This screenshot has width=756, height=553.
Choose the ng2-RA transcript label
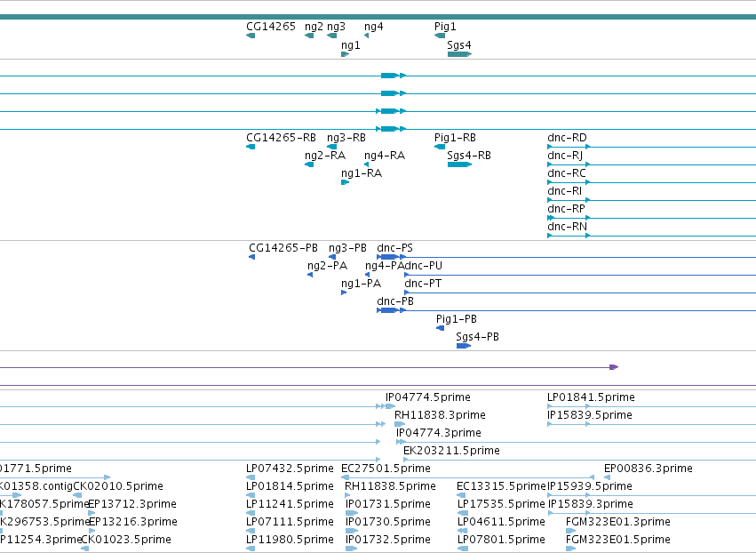tap(325, 156)
